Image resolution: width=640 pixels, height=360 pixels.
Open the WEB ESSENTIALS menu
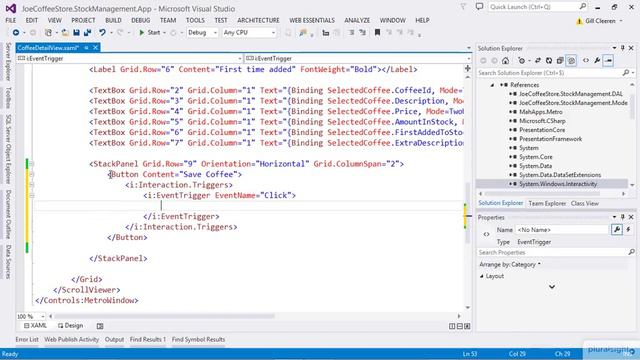(x=312, y=20)
